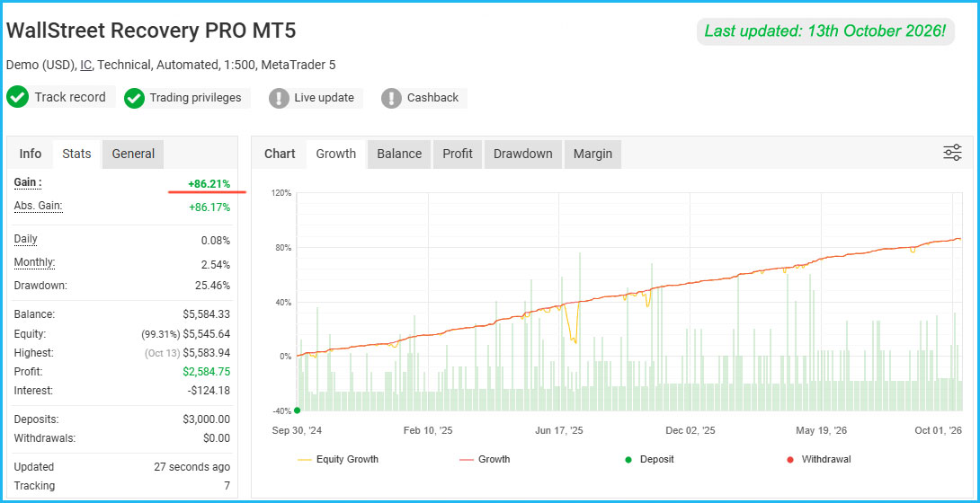Image resolution: width=980 pixels, height=503 pixels.
Task: Click the Oct 01, '26 axis date
Action: (939, 430)
